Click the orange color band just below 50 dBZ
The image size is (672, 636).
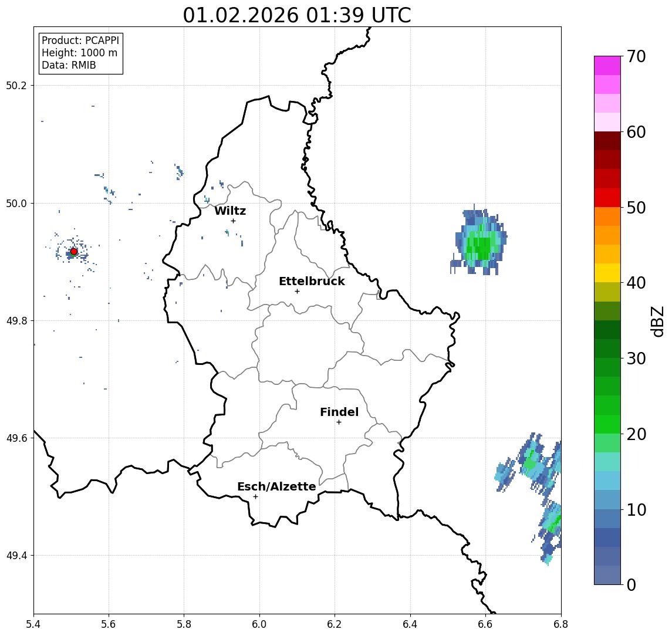[x=607, y=216]
